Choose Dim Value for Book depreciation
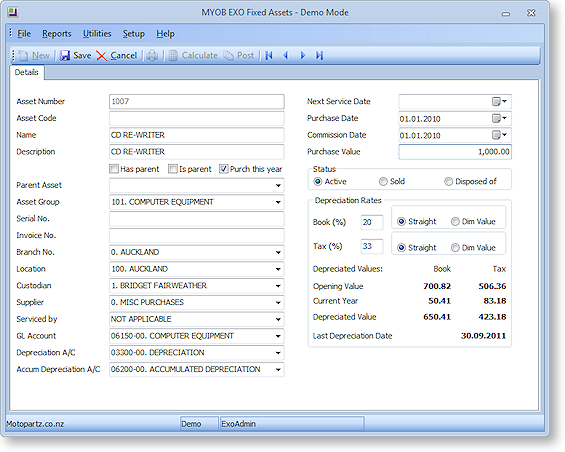 point(455,221)
